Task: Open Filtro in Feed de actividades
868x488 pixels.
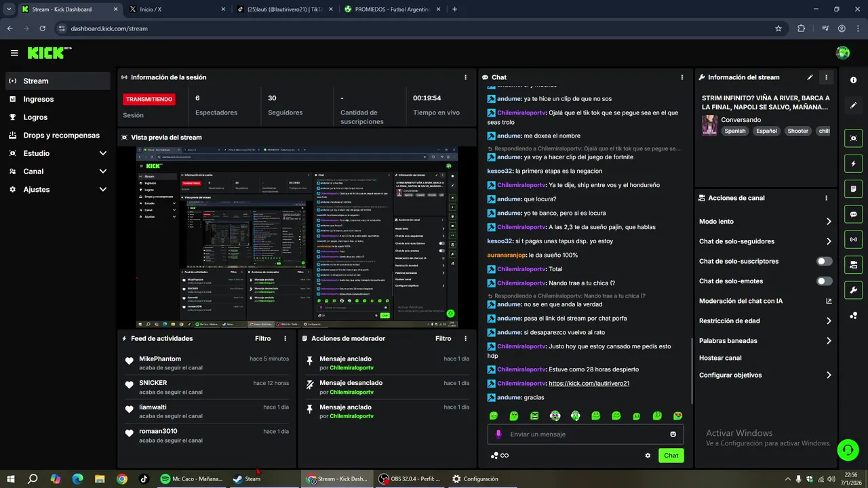Action: [263, 338]
